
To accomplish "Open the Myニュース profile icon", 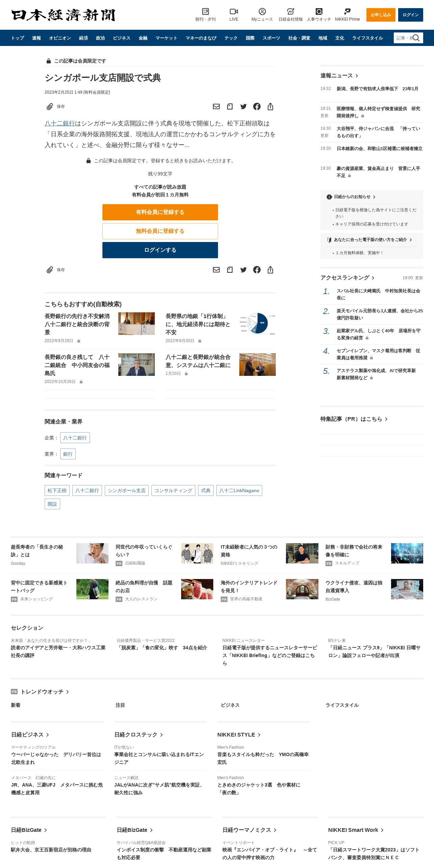I will 262,11.
